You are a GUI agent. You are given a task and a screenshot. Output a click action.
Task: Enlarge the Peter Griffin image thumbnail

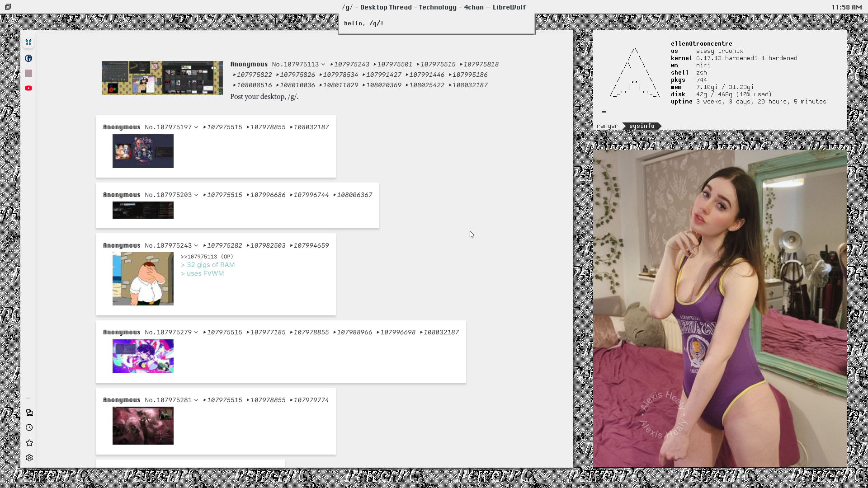(143, 279)
